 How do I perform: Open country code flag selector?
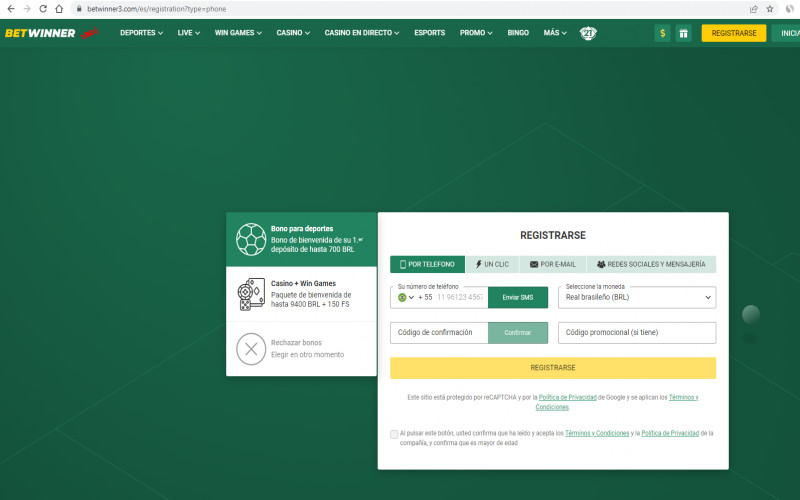tap(406, 297)
